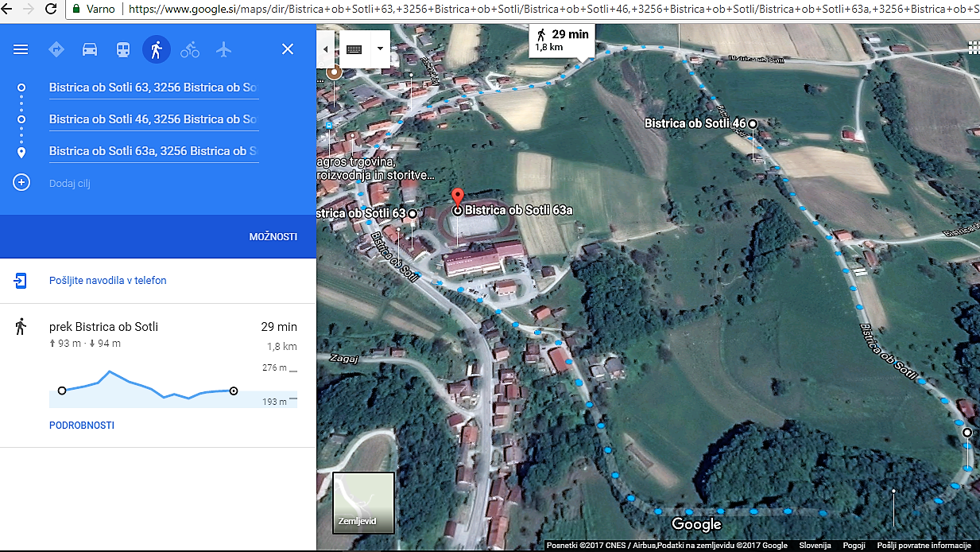Click the red destination pin on map
980x552 pixels.
tap(457, 200)
